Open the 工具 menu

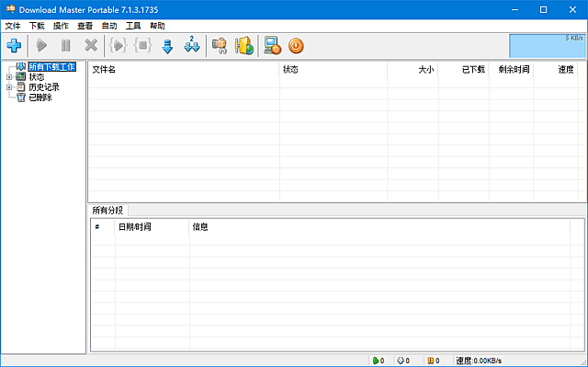[133, 26]
